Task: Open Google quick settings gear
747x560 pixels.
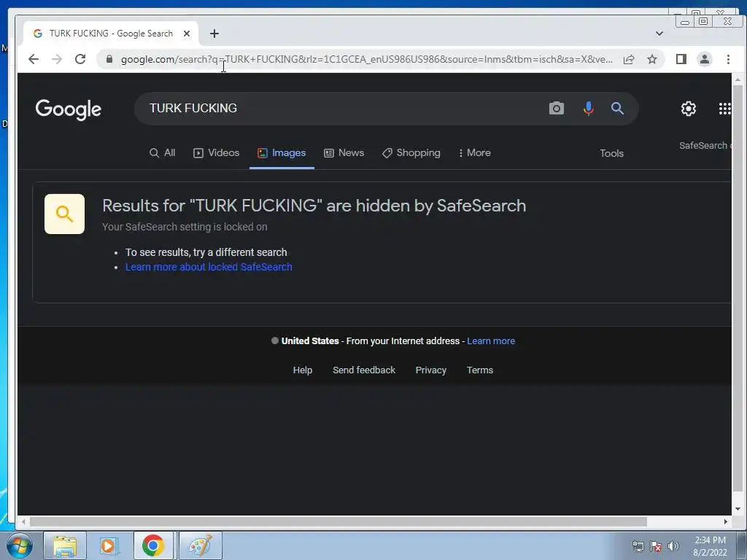Action: [689, 109]
